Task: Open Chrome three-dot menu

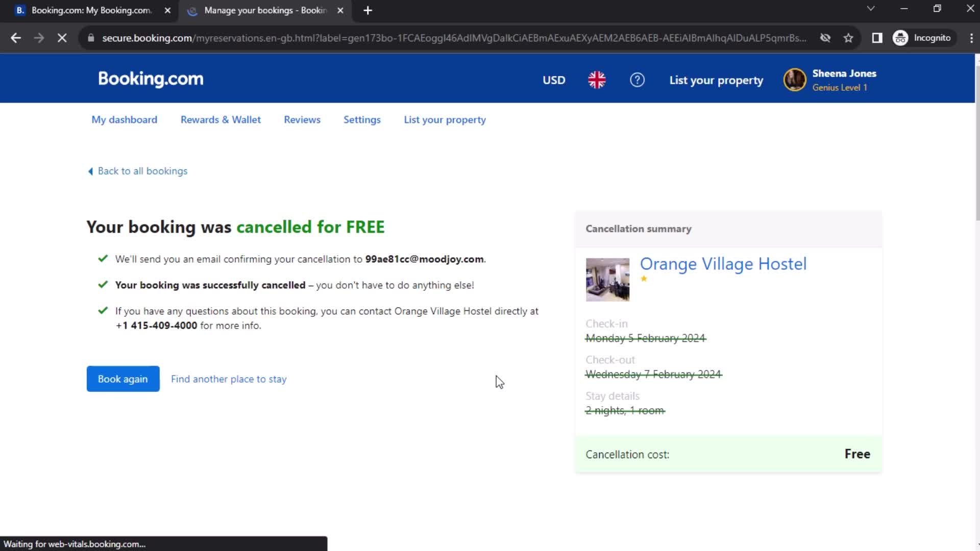Action: [x=971, y=38]
